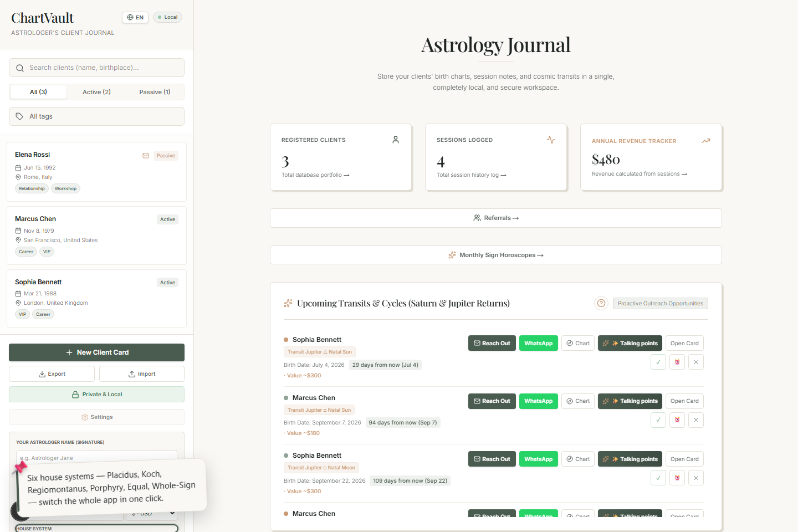
Task: Open Card for the Sep 7 transit
Action: [x=684, y=401]
